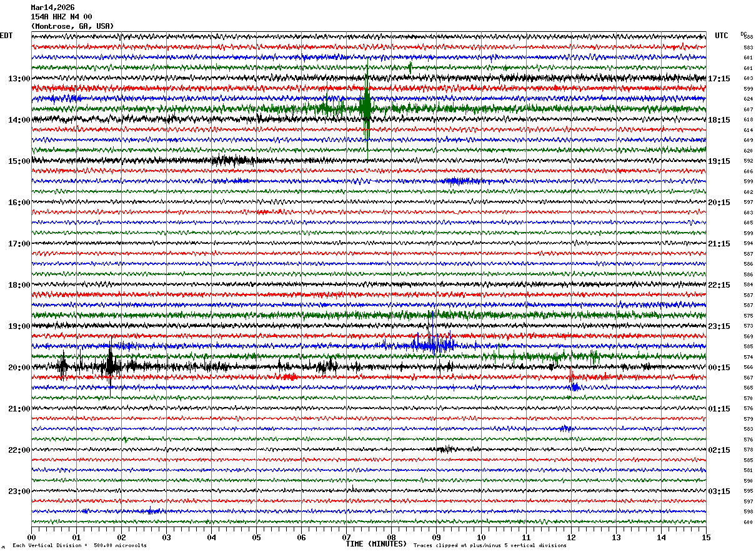The image size is (756, 554).
Task: Click the '08' minute tick label
Action: 391,537
